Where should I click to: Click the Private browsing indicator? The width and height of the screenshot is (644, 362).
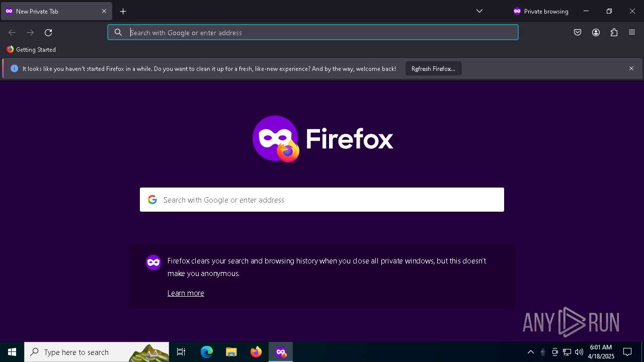point(541,11)
